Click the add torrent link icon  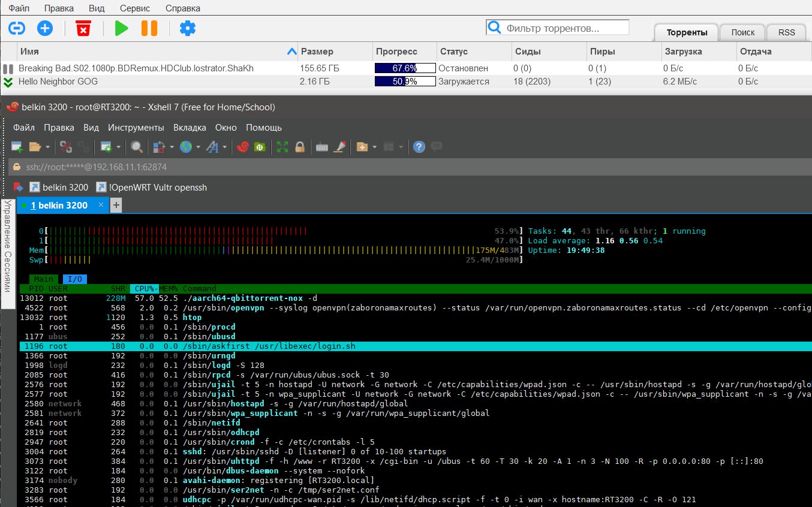17,28
